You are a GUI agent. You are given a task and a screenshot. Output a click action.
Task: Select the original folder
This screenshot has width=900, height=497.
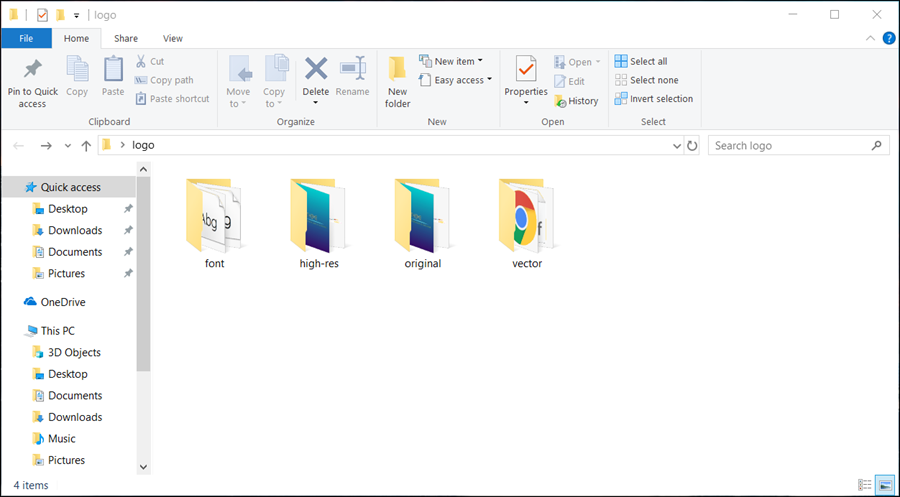(x=423, y=224)
